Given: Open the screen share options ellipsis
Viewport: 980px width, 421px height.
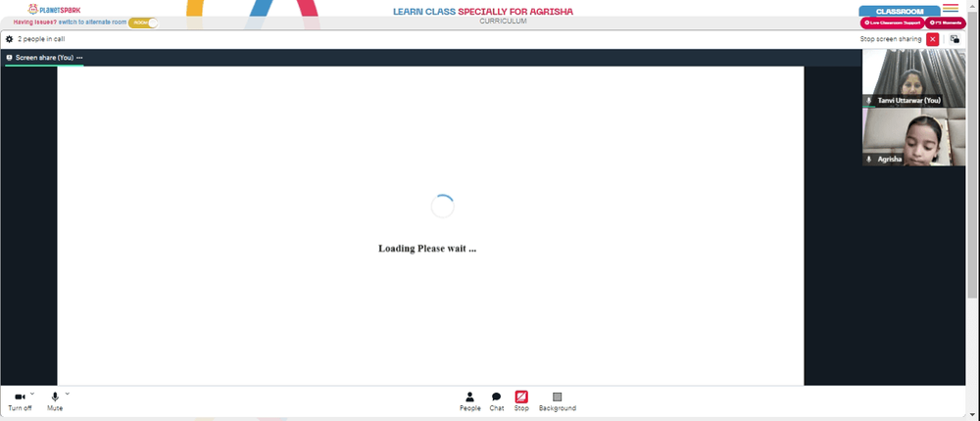Looking at the screenshot, I should pos(79,58).
